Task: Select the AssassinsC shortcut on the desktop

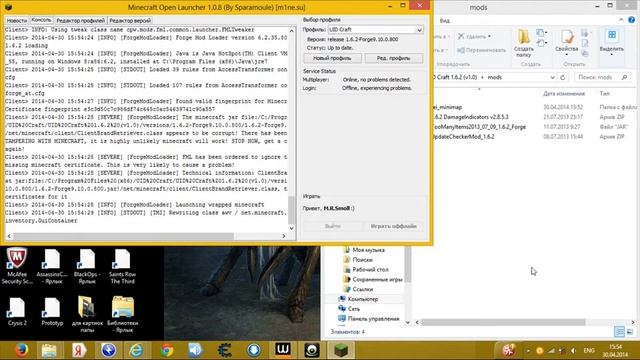Action: pos(52,266)
